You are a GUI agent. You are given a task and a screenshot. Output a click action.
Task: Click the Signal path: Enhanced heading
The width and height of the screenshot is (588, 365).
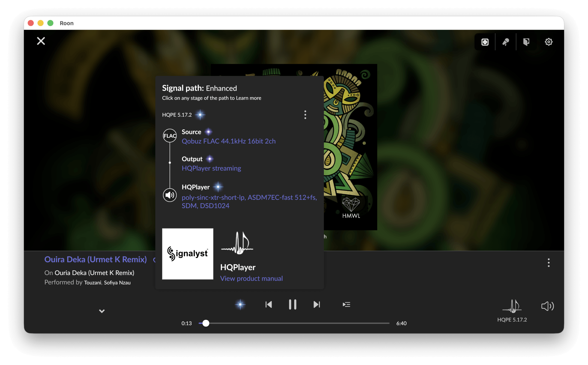tap(199, 88)
